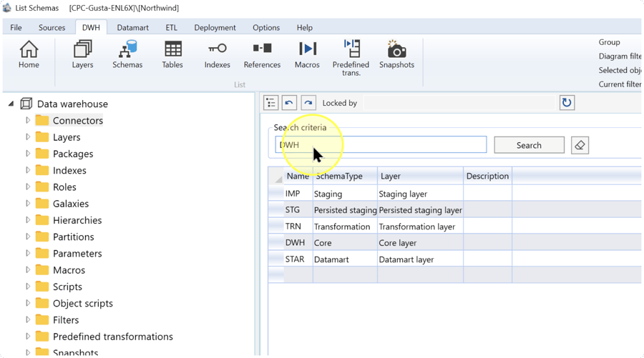Expand the Roles tree node
Screen dimensions: 644x358
coord(28,187)
